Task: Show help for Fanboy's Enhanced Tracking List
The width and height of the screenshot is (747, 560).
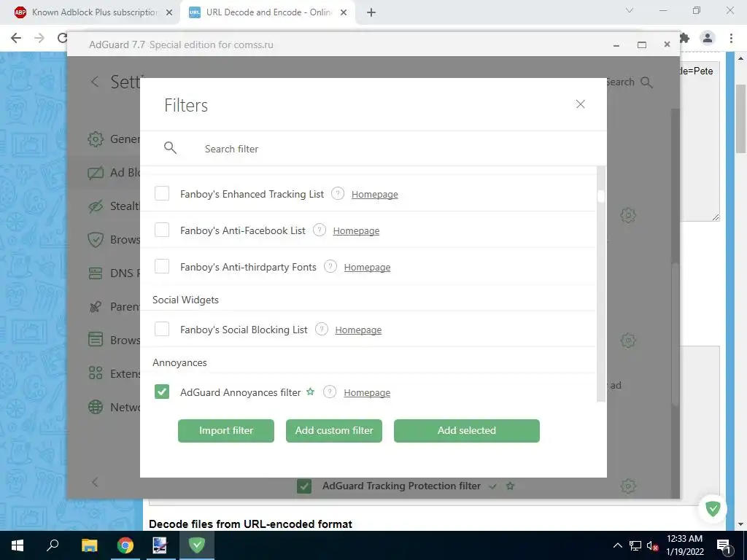Action: point(338,193)
